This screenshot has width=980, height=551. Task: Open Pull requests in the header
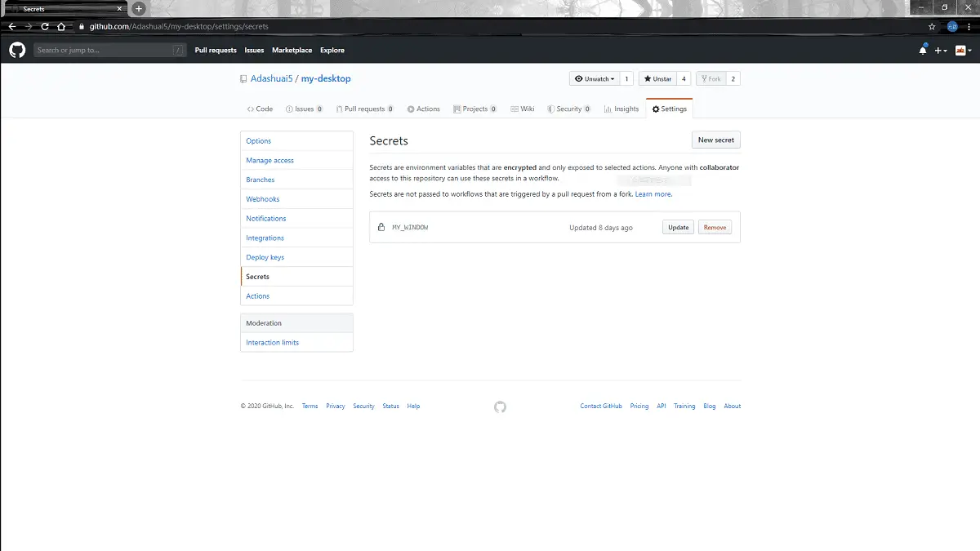[x=216, y=50]
